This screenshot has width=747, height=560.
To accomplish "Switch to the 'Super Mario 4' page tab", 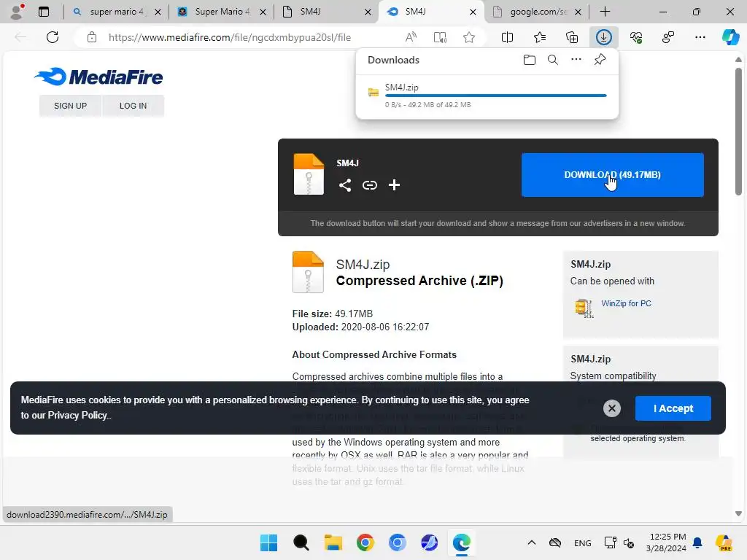I will coord(222,12).
